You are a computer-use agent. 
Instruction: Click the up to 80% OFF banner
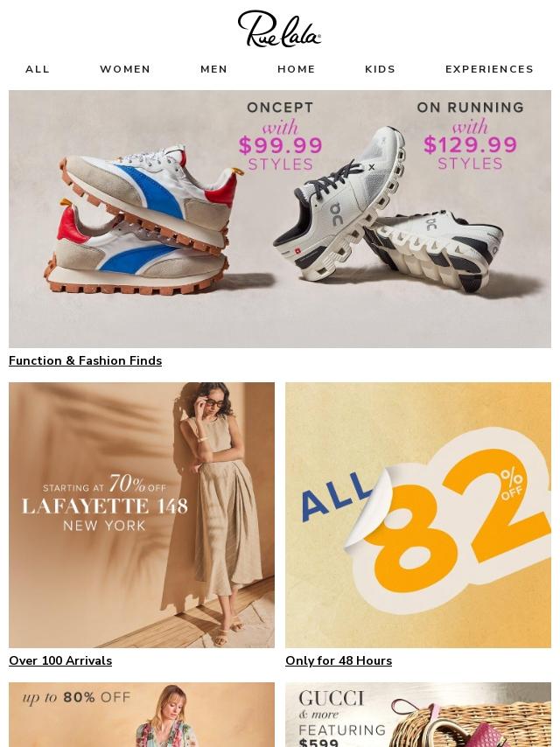(x=142, y=715)
